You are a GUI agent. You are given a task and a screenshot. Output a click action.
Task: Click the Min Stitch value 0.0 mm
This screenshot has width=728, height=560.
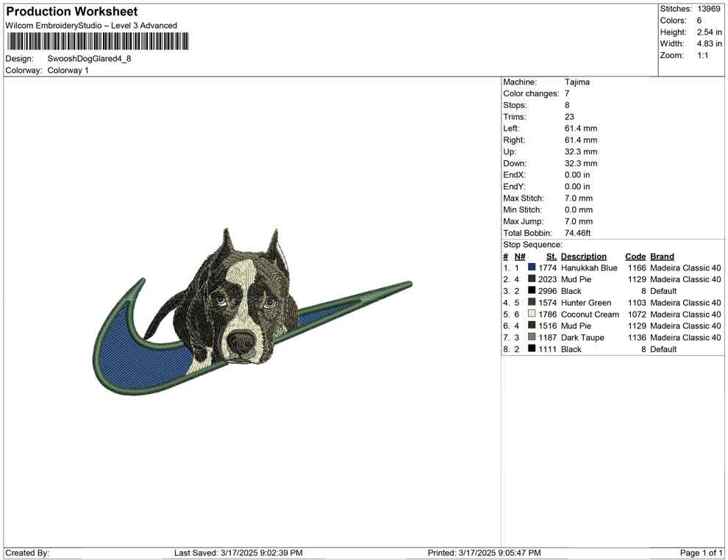coord(579,209)
